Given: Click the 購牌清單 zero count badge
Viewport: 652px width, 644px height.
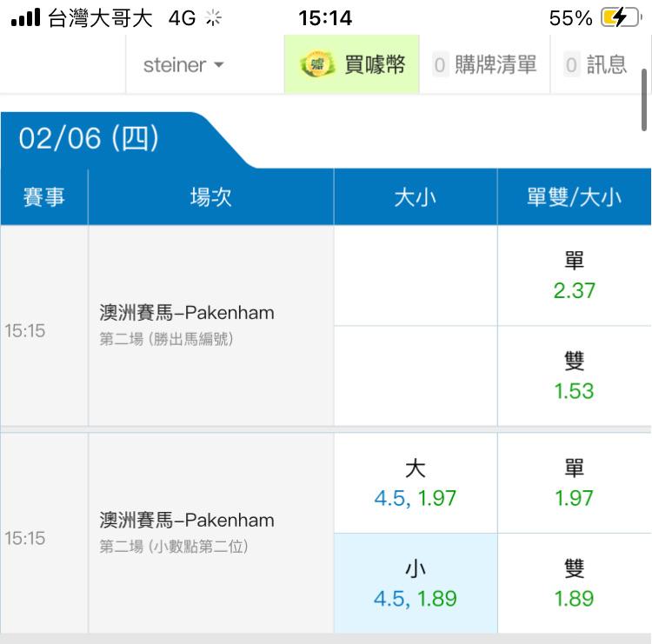Looking at the screenshot, I should tap(440, 65).
